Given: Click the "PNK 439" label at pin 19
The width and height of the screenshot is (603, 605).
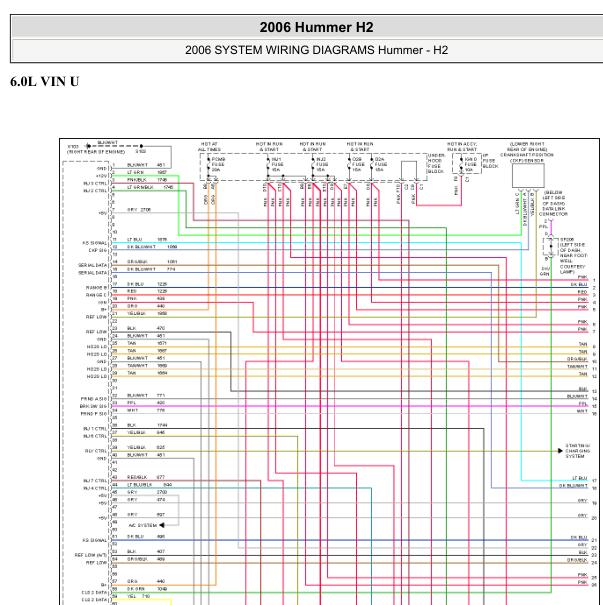Looking at the screenshot, I should (x=146, y=299).
